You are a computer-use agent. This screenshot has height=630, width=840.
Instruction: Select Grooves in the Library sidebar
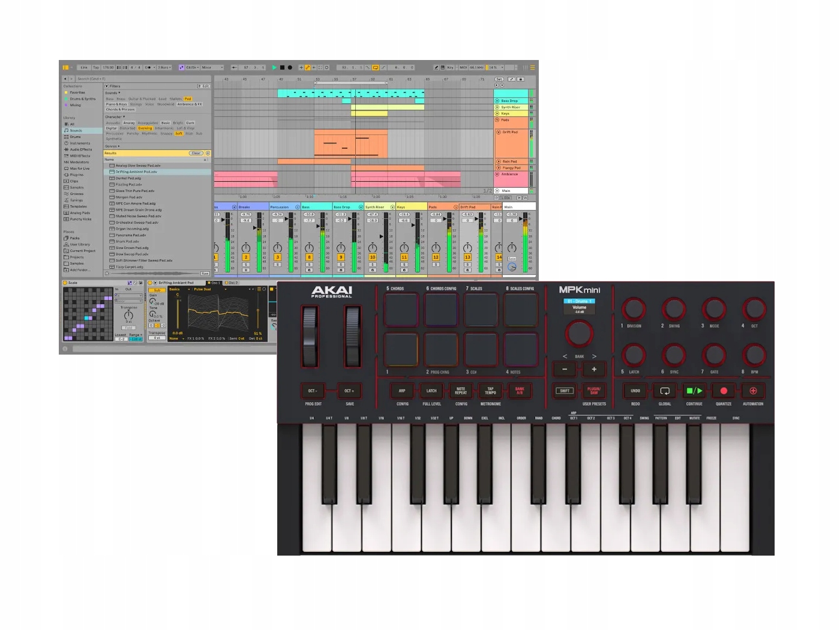(76, 194)
